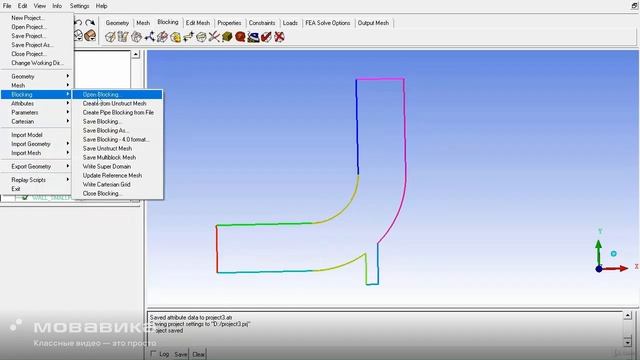Click the Redo arrow icon

[x=90, y=23]
